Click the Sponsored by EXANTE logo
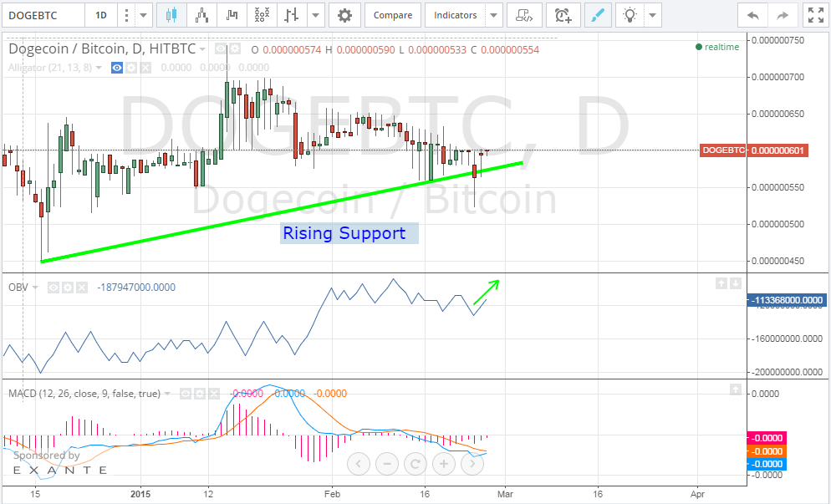This screenshot has width=831, height=504. pyautogui.click(x=60, y=463)
